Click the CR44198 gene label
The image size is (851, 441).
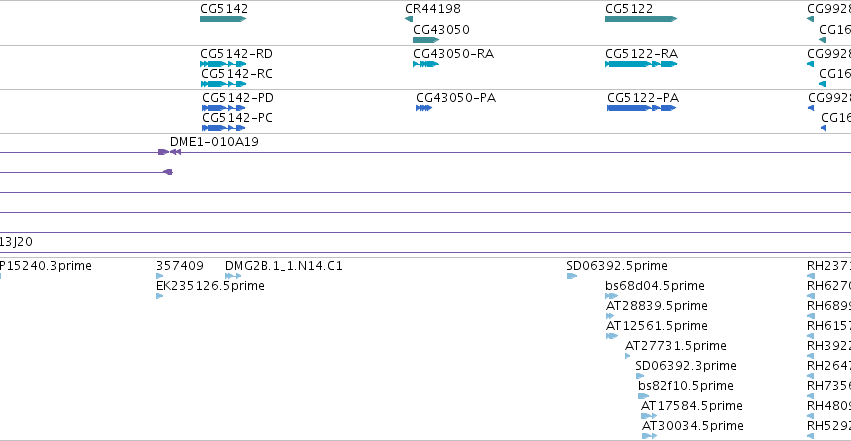[x=433, y=9]
